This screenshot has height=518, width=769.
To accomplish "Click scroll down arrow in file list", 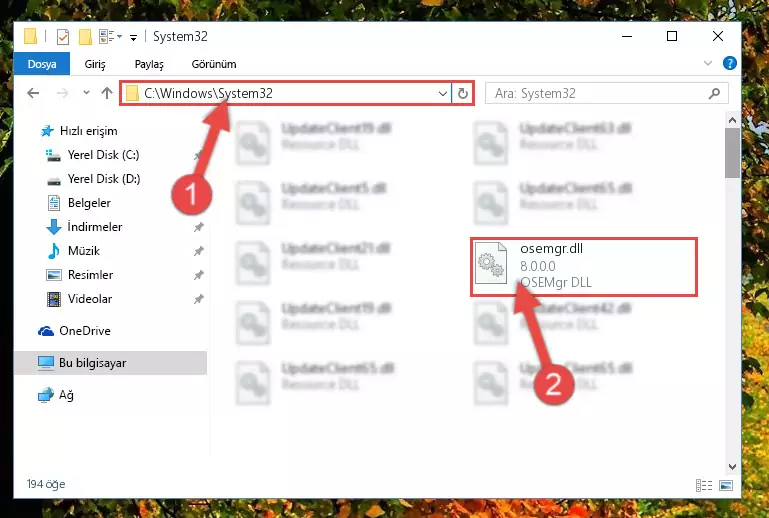I will (x=732, y=467).
